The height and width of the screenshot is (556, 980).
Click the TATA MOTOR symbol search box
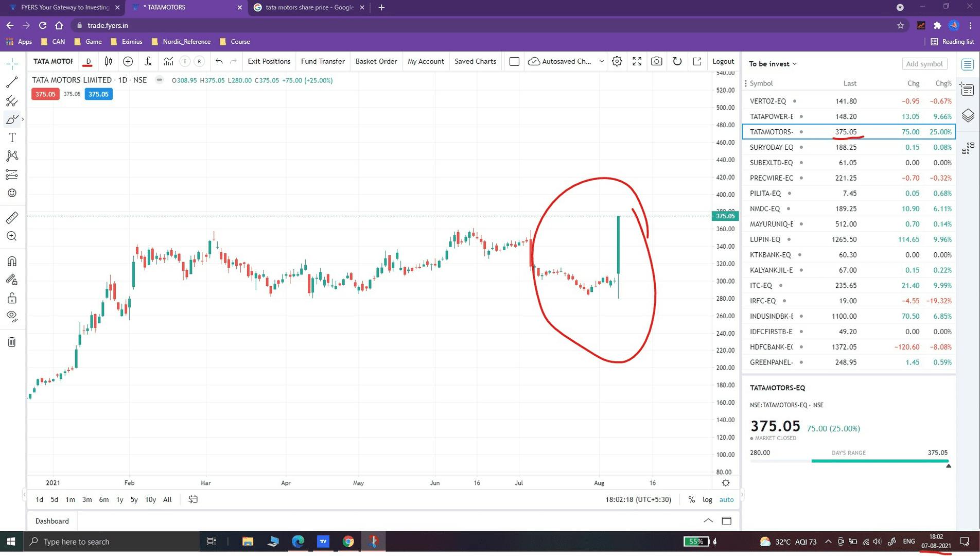tap(54, 61)
